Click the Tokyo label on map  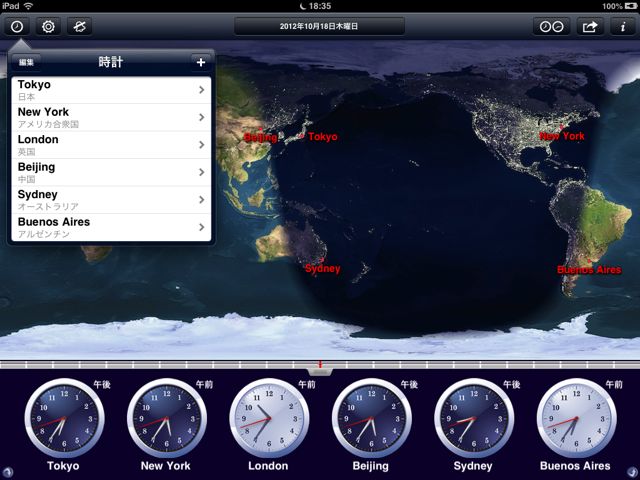(323, 137)
